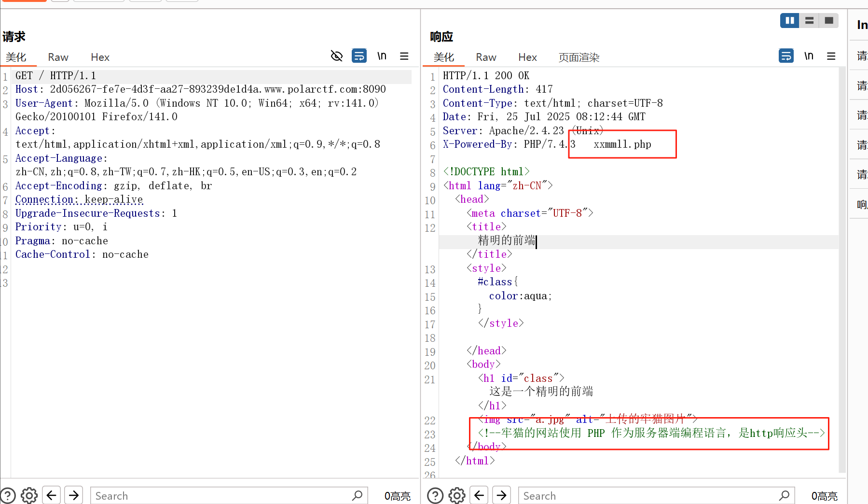868x504 pixels.
Task: Click the HTML comment about PHP on line 23
Action: click(x=651, y=433)
